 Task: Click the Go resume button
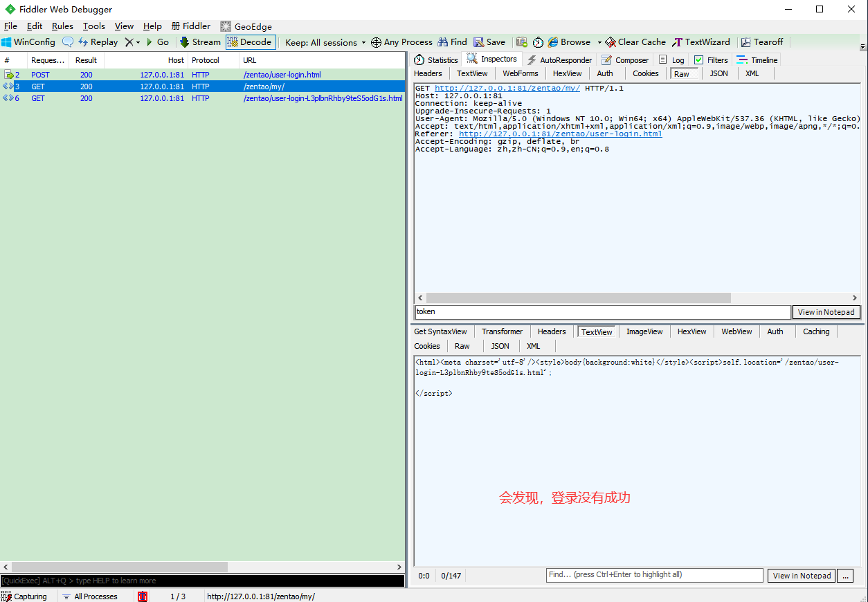coord(157,42)
